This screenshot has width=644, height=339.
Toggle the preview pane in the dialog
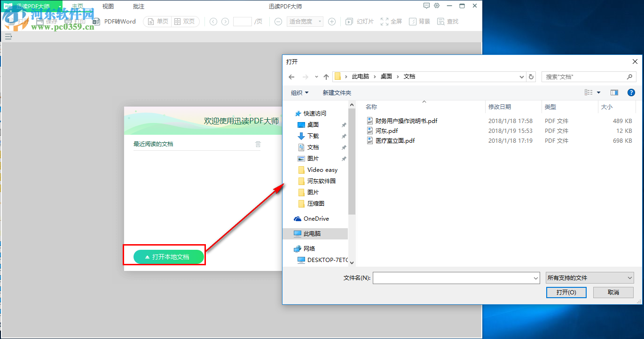pos(614,92)
